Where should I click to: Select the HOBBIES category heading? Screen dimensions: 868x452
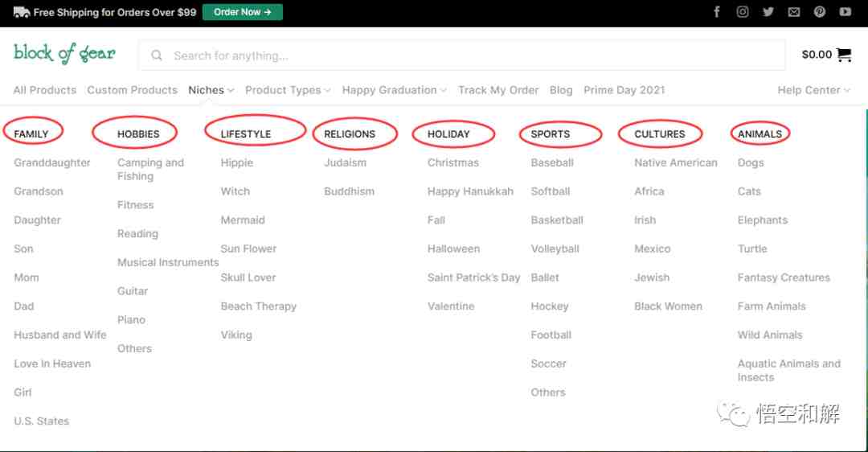138,134
